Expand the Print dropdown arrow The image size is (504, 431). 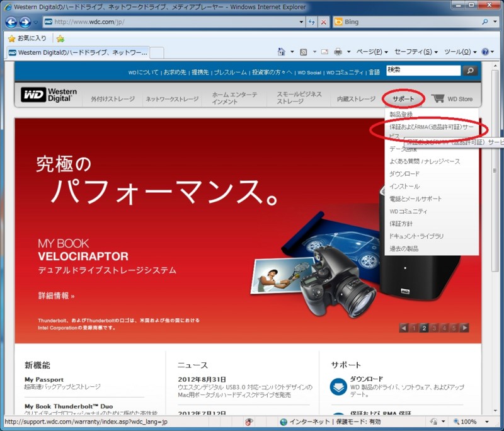(x=348, y=52)
